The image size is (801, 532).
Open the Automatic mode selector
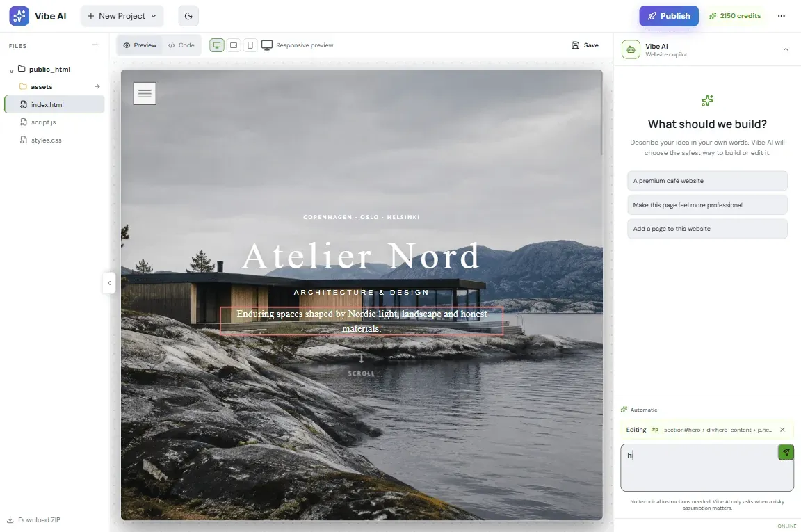pyautogui.click(x=639, y=410)
